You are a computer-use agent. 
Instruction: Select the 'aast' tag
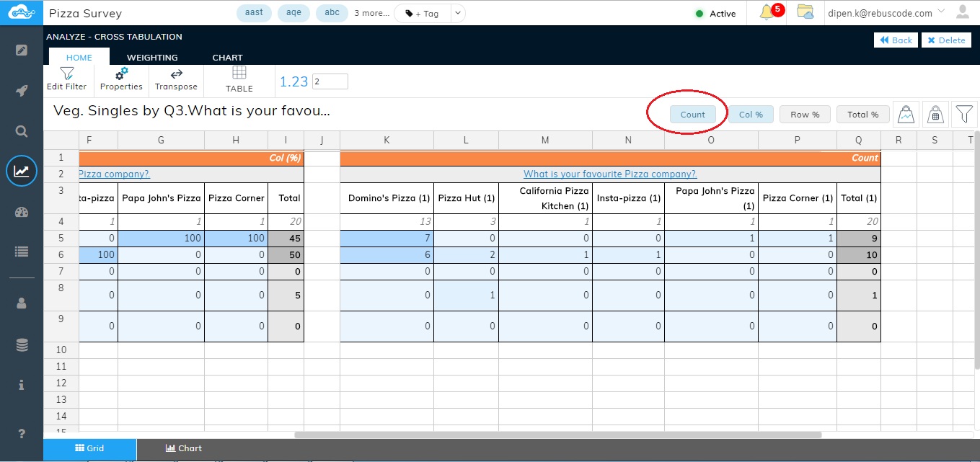[x=255, y=13]
